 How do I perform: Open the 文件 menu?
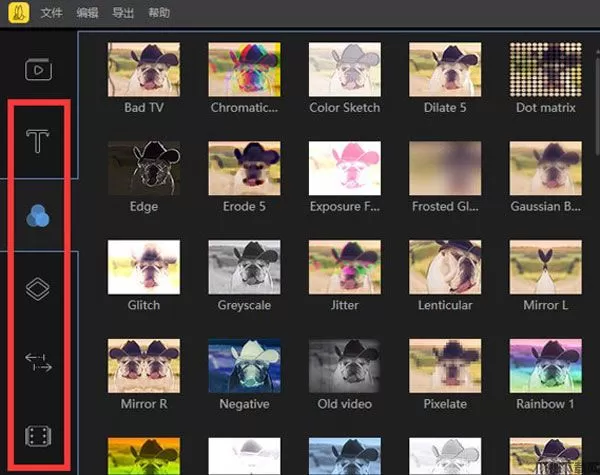pos(52,14)
